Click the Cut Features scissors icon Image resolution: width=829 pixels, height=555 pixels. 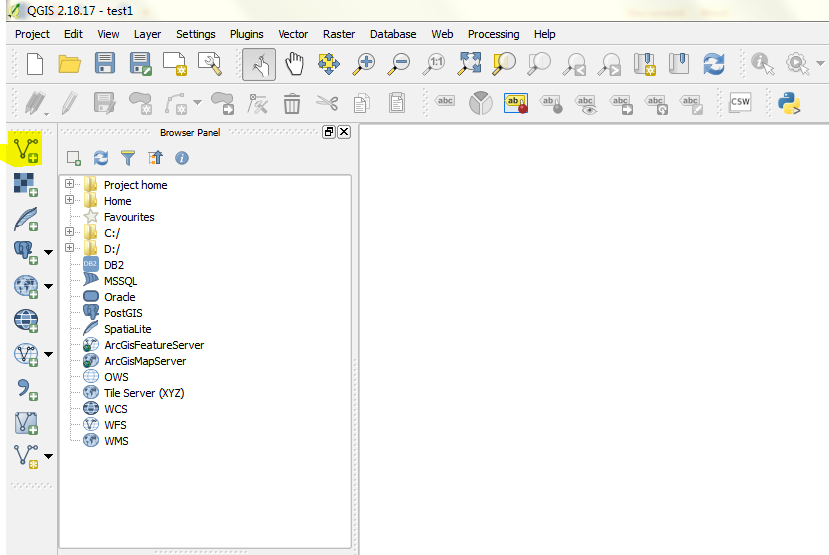coord(327,102)
